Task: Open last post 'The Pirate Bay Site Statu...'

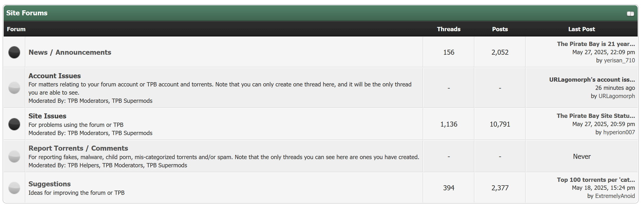Action: (x=595, y=116)
